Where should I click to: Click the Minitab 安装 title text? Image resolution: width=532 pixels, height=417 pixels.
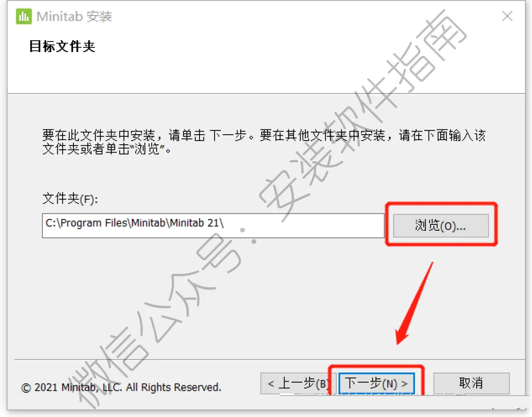[74, 16]
